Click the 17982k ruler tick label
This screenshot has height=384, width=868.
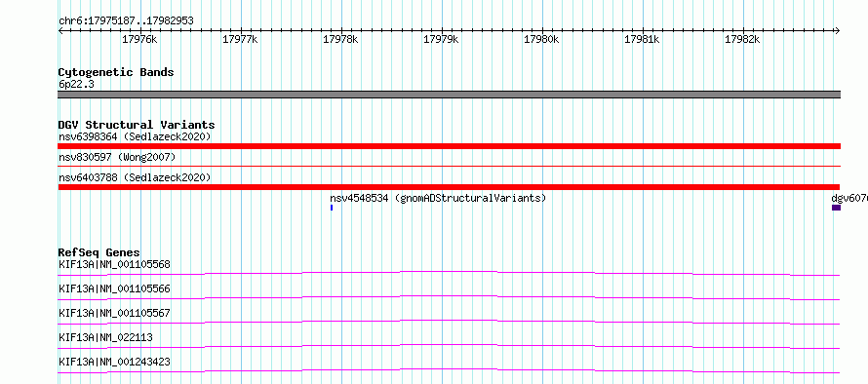click(x=742, y=39)
